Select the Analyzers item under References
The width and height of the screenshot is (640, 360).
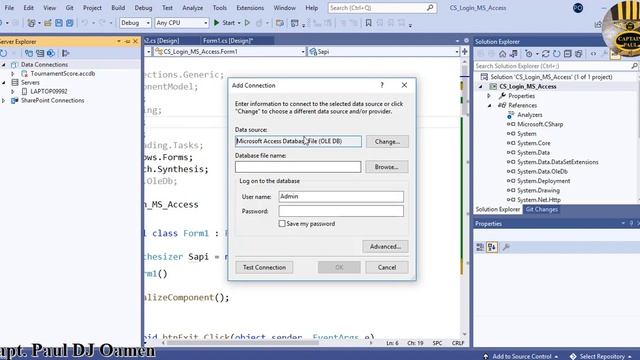[529, 115]
